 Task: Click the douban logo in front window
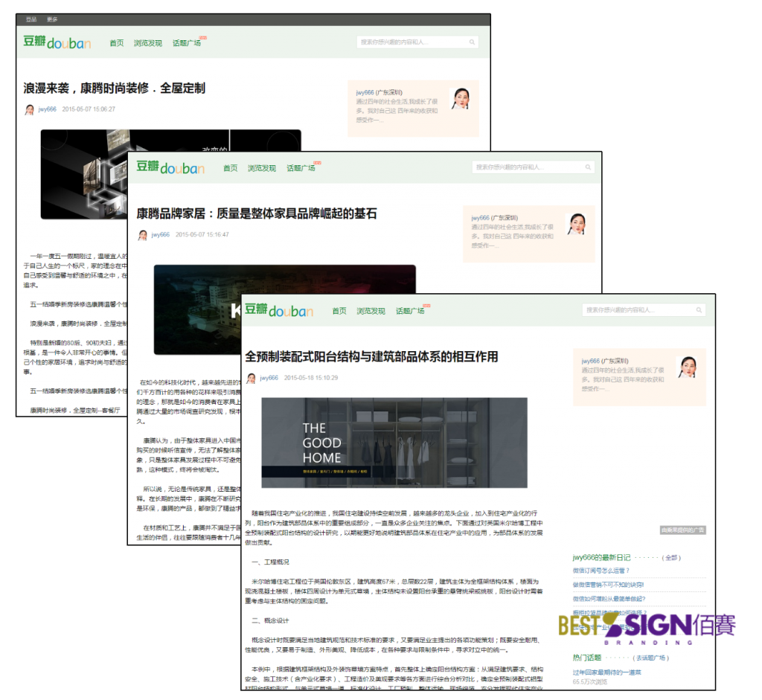279,310
